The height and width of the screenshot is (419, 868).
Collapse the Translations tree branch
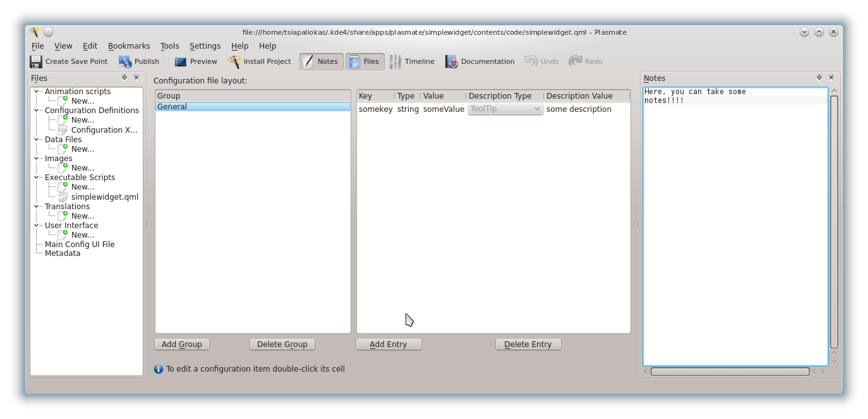(x=38, y=206)
